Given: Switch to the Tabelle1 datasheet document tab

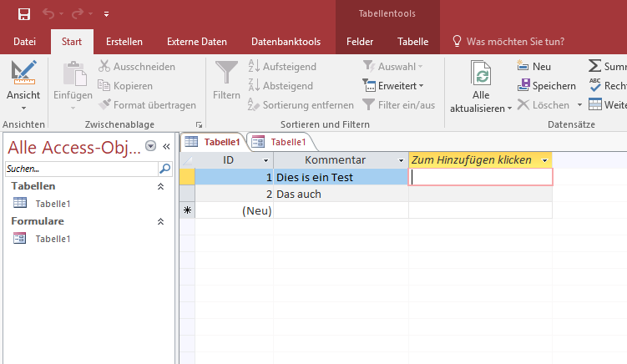Looking at the screenshot, I should (x=213, y=142).
